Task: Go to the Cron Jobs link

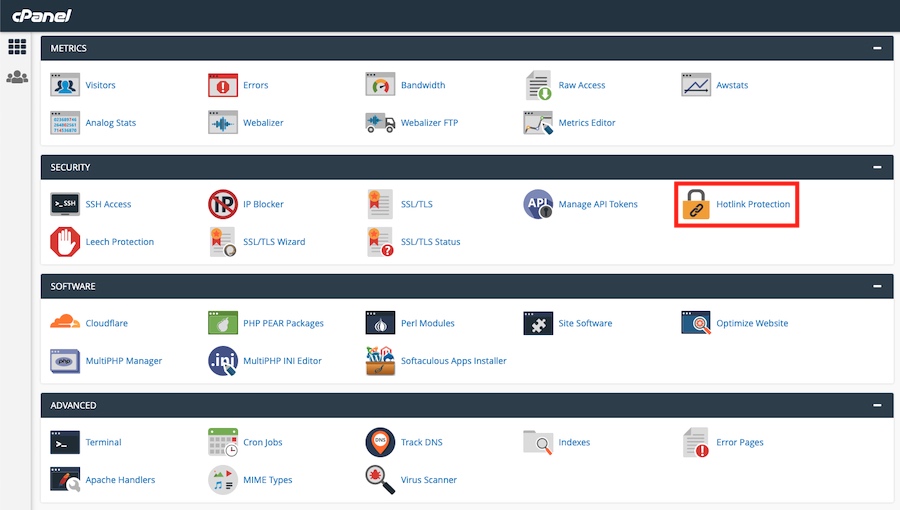Action: tap(263, 442)
